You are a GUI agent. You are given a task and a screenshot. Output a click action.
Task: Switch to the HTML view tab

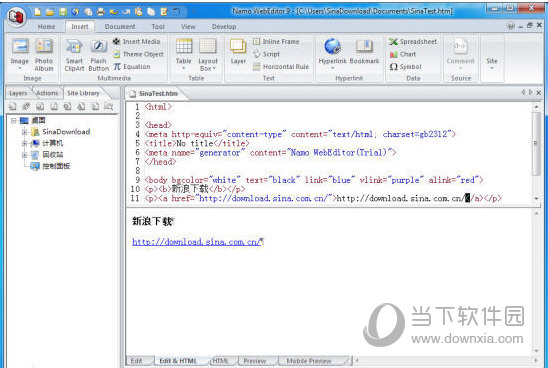coord(221,361)
